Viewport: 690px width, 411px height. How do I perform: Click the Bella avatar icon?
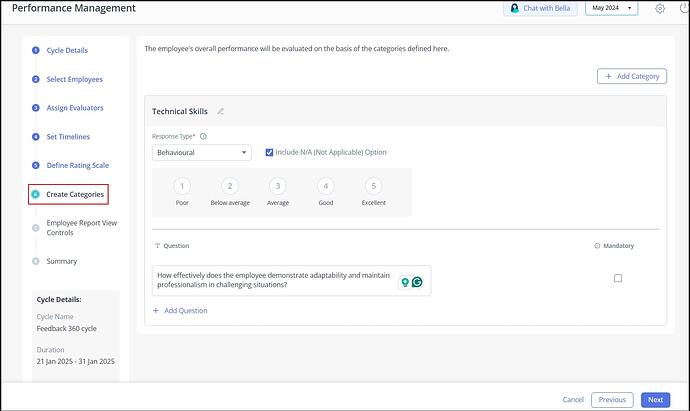pos(515,8)
